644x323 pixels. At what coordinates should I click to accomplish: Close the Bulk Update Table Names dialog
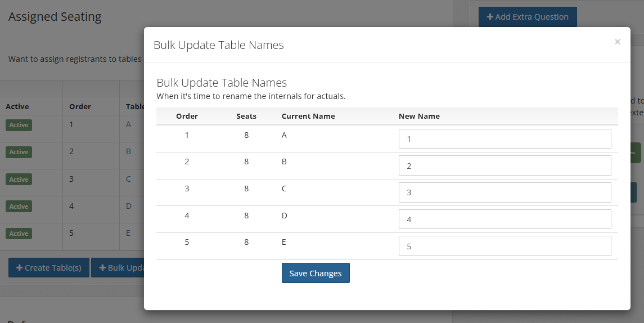[x=618, y=42]
